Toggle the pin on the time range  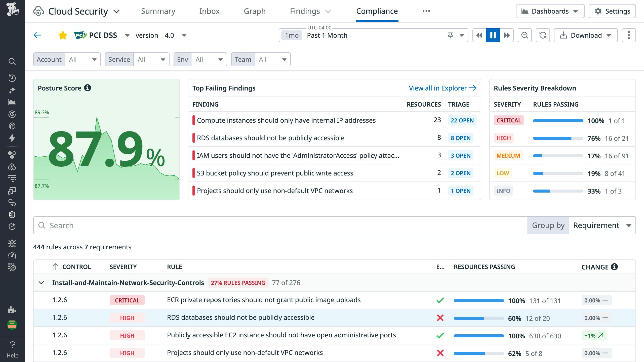coord(450,35)
